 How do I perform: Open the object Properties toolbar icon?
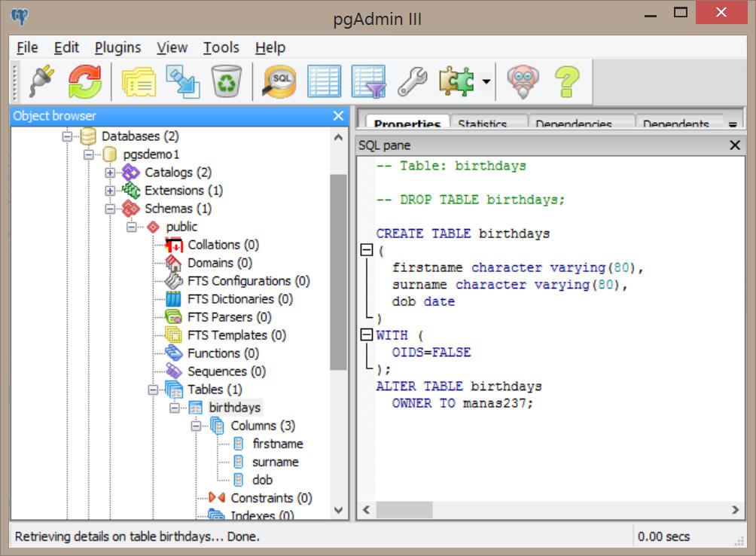coord(139,81)
